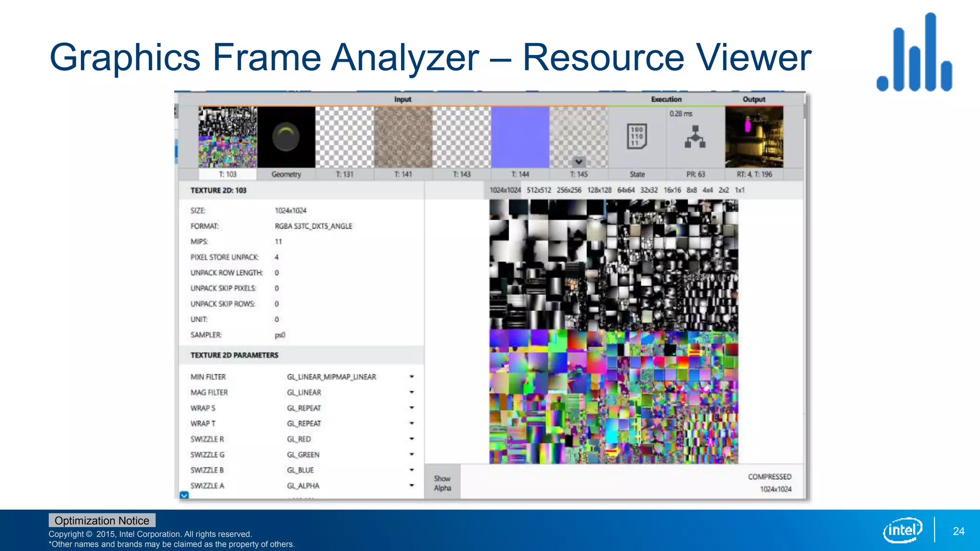This screenshot has height=551, width=980.
Task: Switch to the 1024x1024 mip level tab
Action: (505, 190)
